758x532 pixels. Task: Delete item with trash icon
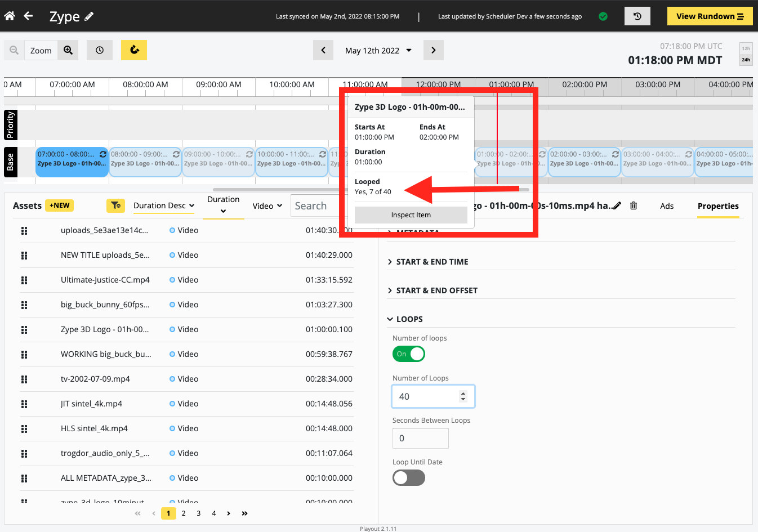pyautogui.click(x=634, y=206)
